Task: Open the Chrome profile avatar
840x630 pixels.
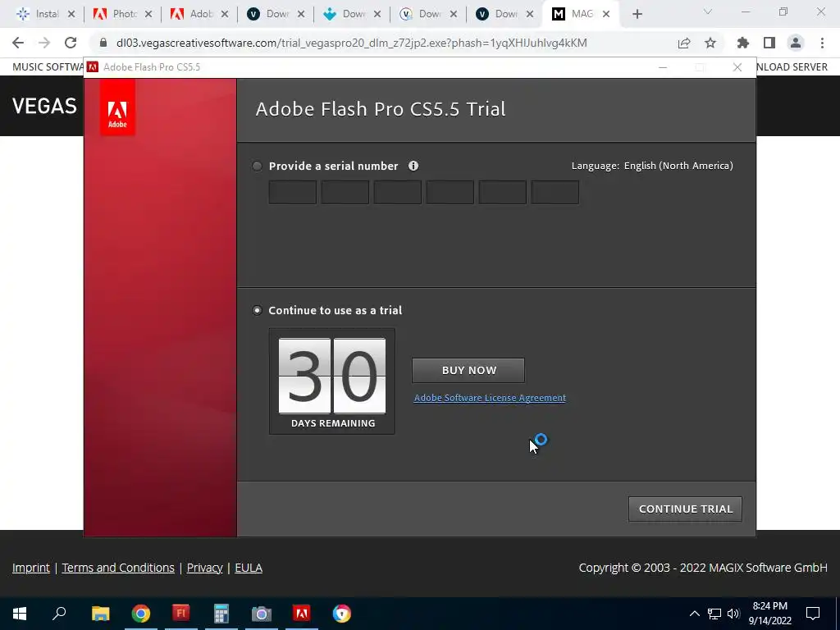Action: (x=796, y=43)
